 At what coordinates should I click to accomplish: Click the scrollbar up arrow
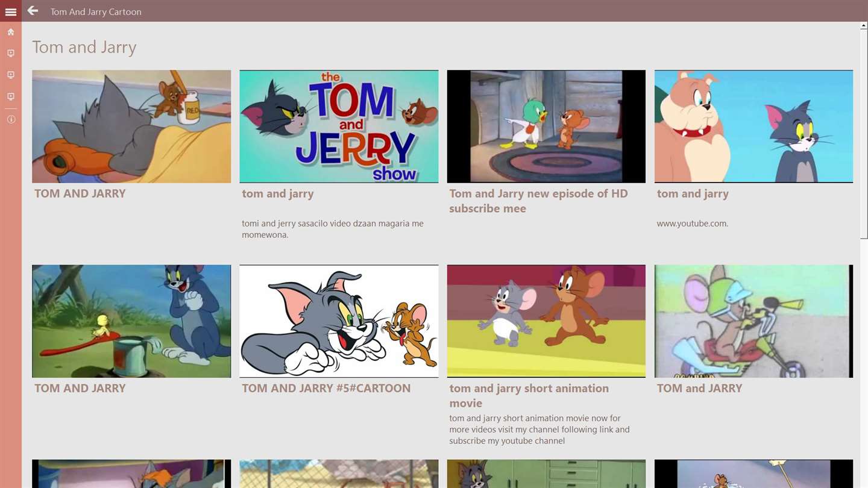864,26
